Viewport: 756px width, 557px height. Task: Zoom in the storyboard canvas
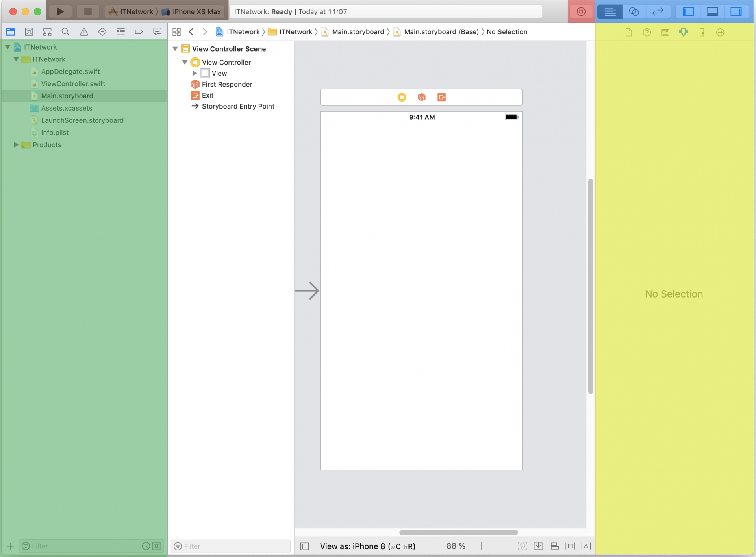[482, 546]
